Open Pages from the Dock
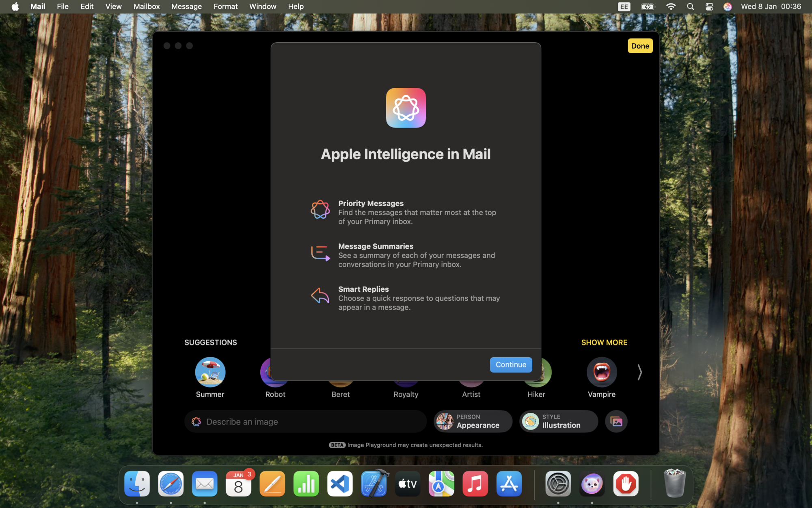812x508 pixels. pos(272,484)
